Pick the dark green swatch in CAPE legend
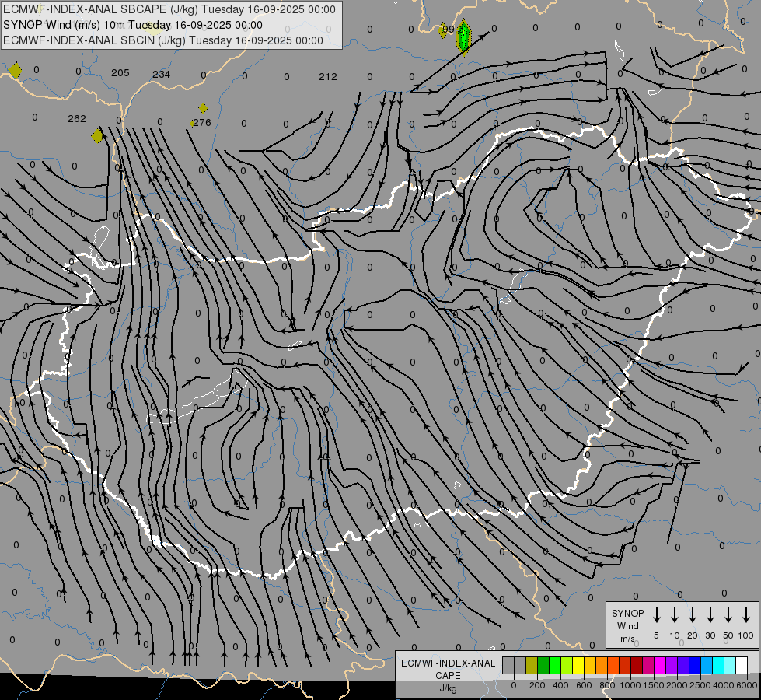This screenshot has height=700, width=761. pos(543,665)
